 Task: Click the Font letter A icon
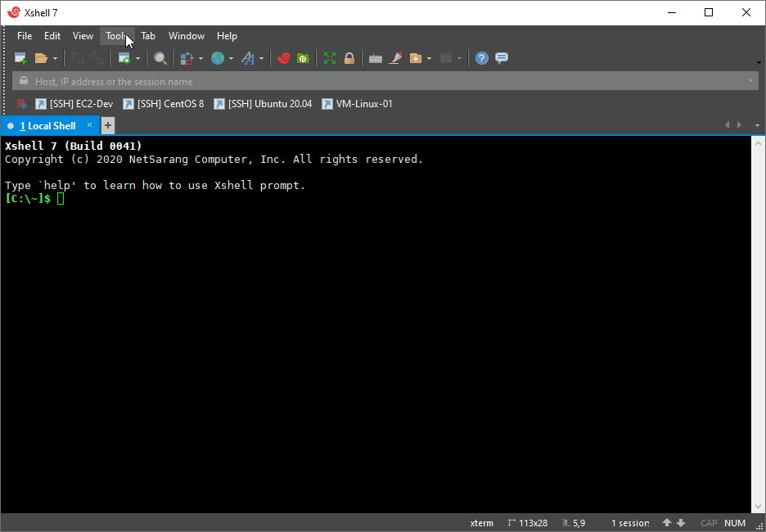(248, 59)
